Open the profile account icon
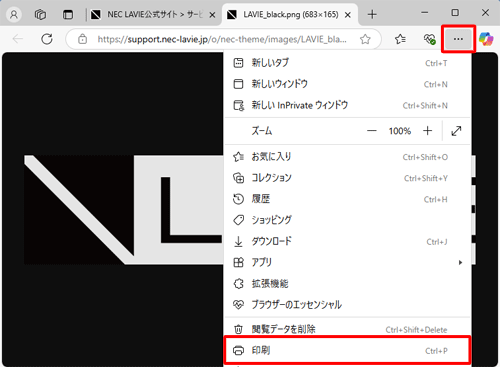This screenshot has height=367, width=500. coord(14,15)
